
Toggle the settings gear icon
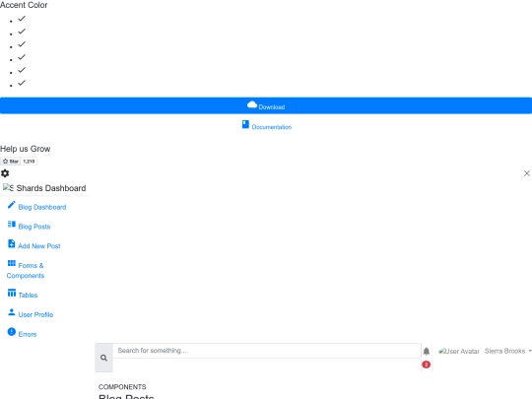(x=5, y=173)
